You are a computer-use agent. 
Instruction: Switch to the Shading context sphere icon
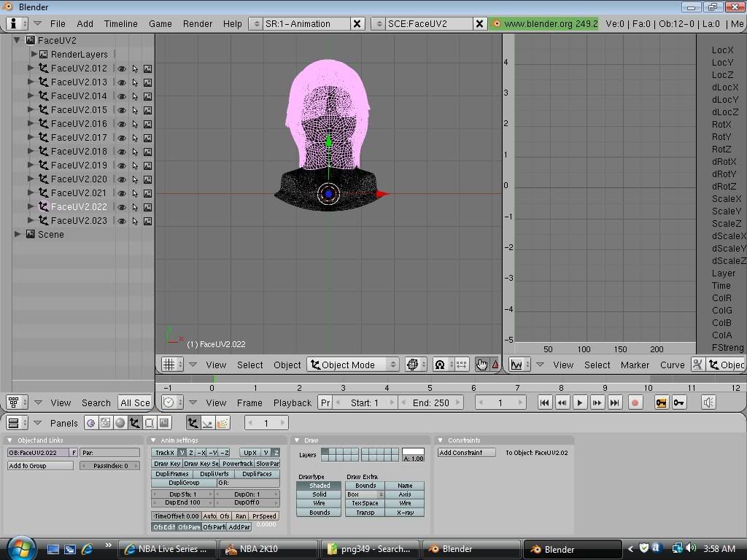[x=120, y=423]
